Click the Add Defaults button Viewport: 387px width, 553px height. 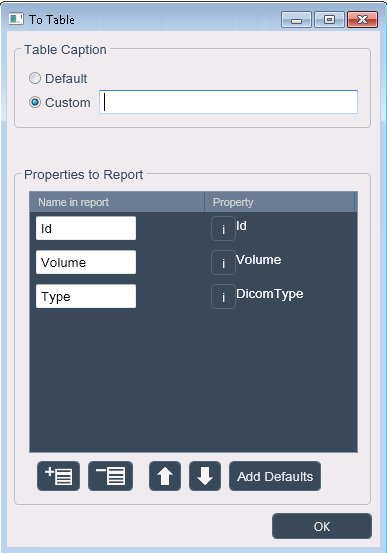pyautogui.click(x=275, y=476)
